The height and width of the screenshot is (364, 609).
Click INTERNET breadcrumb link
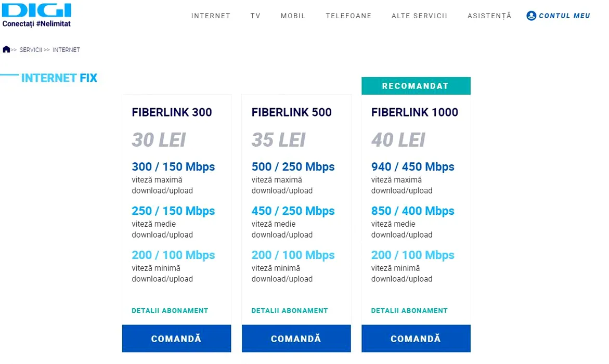66,50
